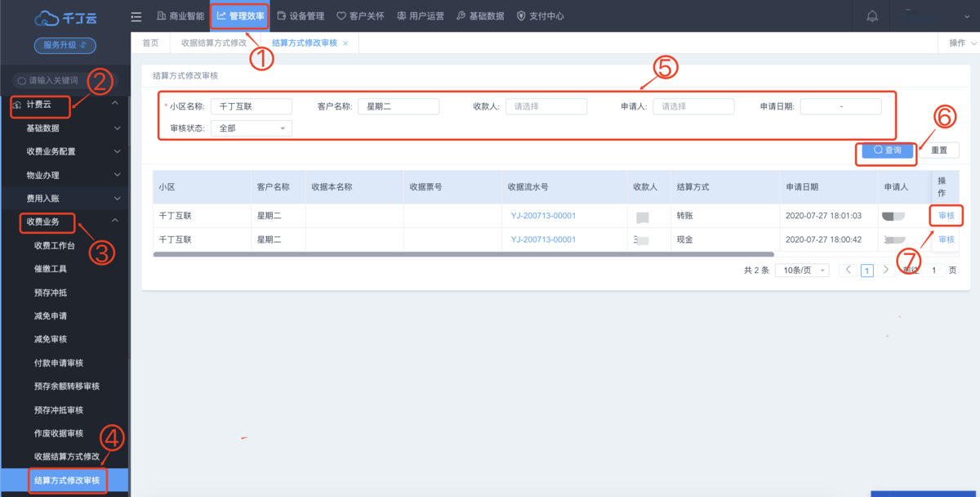980x497 pixels.
Task: Go to previous page arrow
Action: [849, 270]
